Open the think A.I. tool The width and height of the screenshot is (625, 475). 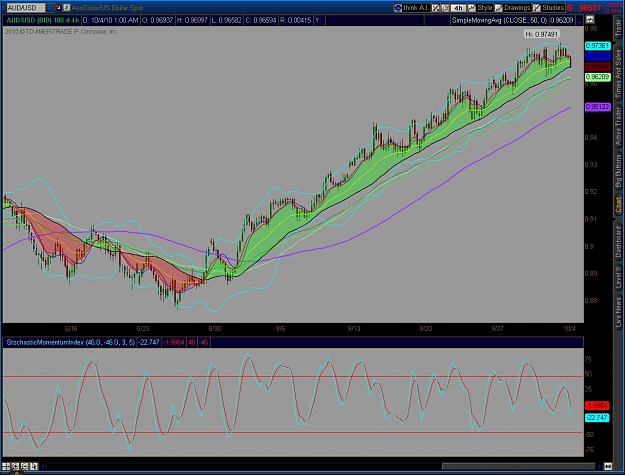412,8
